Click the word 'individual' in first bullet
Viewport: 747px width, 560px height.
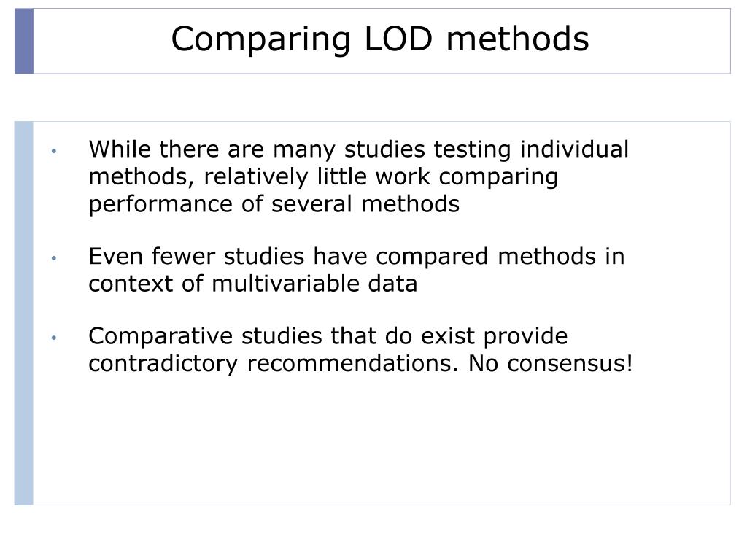pos(575,149)
